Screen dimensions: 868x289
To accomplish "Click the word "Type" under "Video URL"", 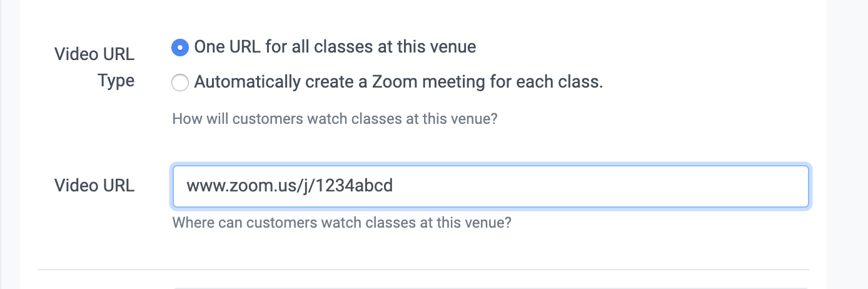I will [116, 81].
